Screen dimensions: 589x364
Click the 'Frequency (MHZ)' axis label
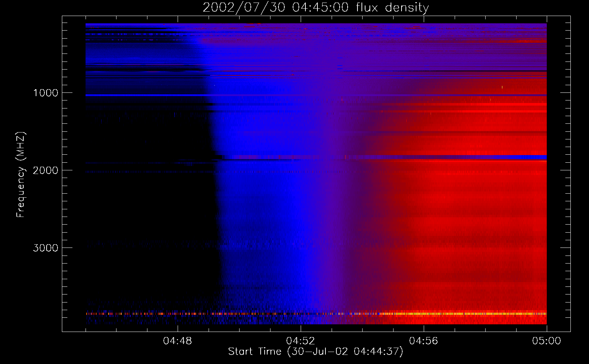[x=21, y=175]
